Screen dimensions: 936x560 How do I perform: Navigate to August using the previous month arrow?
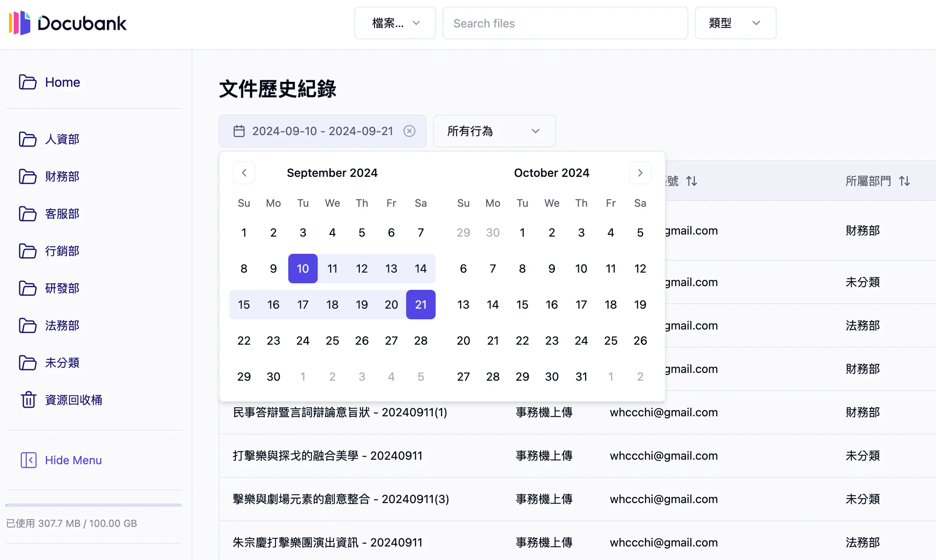coord(244,172)
